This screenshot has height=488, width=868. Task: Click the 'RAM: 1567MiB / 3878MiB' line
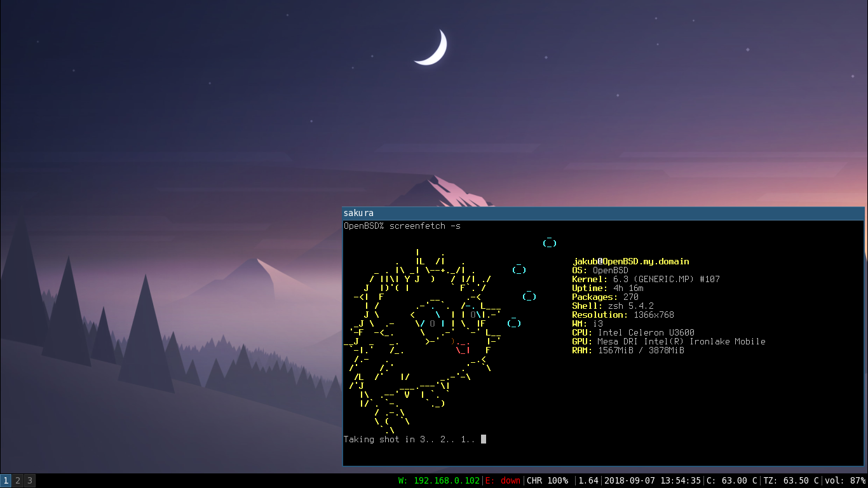point(628,351)
